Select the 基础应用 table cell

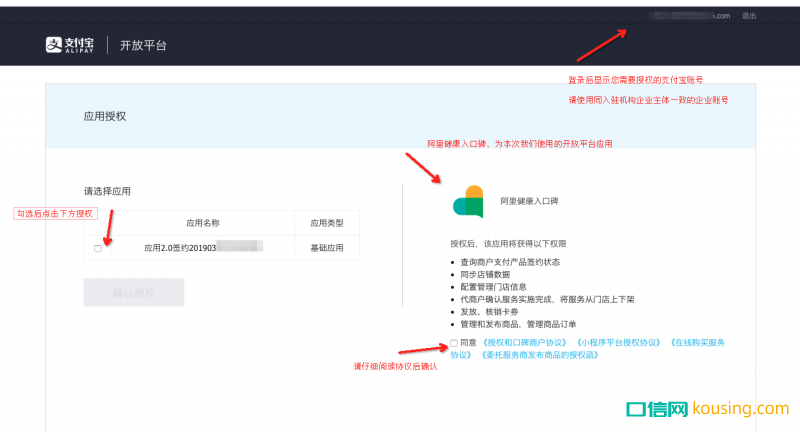[327, 248]
